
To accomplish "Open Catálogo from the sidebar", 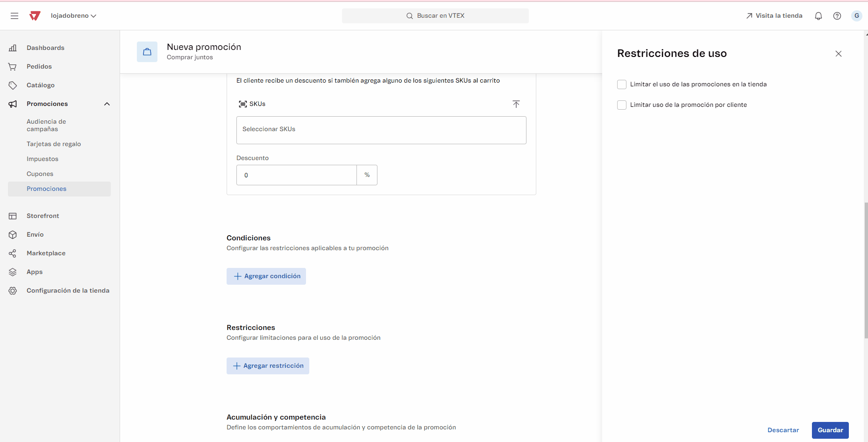I will [40, 85].
